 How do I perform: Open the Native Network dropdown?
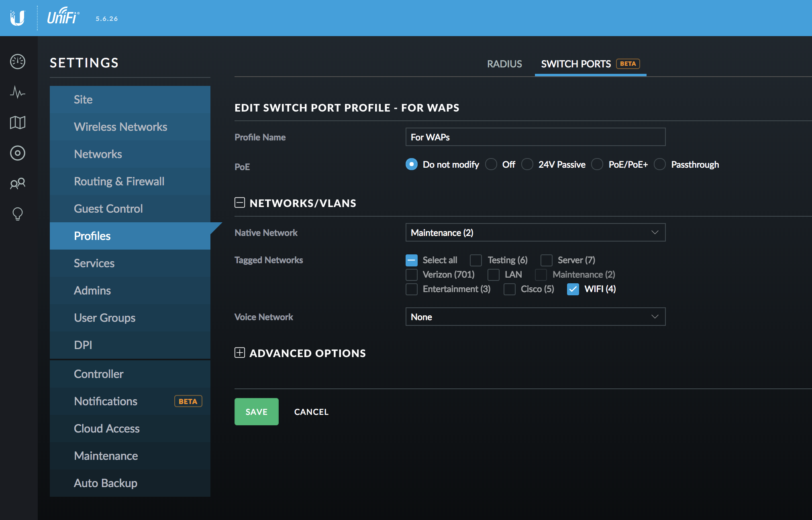tap(535, 232)
